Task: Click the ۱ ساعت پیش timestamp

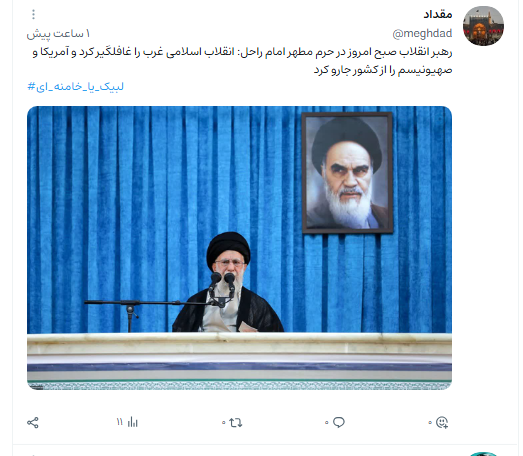Action: pos(58,34)
